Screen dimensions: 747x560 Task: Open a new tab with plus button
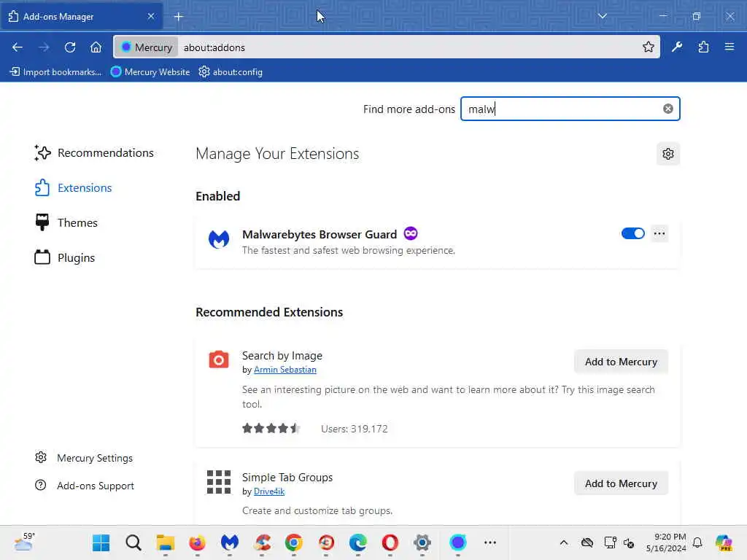point(178,17)
